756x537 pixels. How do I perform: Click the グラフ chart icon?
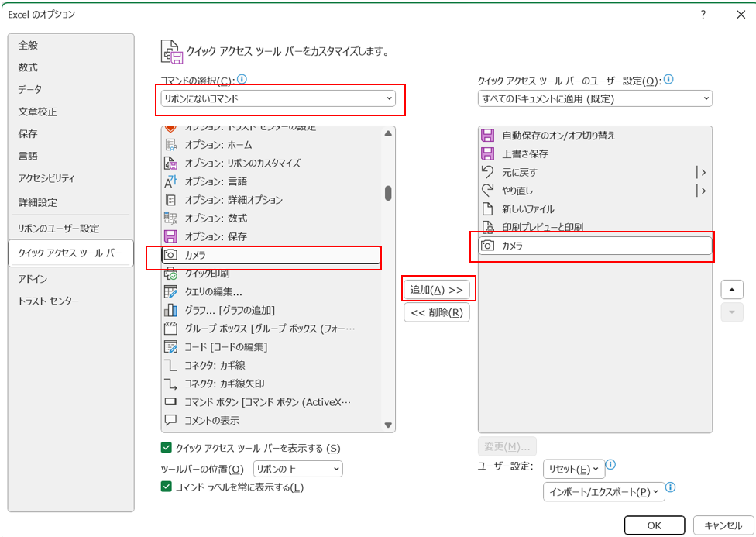click(x=170, y=310)
